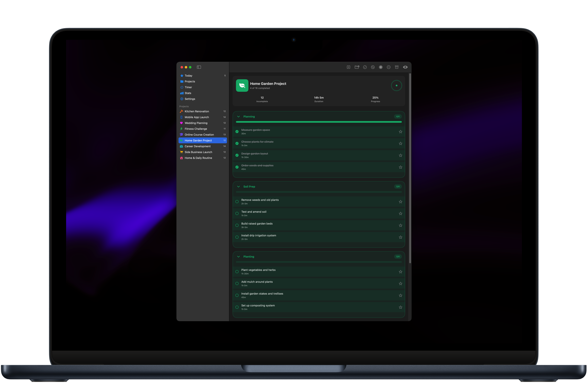Click the add task plus-square icon
This screenshot has width=588, height=383.
[x=348, y=67]
